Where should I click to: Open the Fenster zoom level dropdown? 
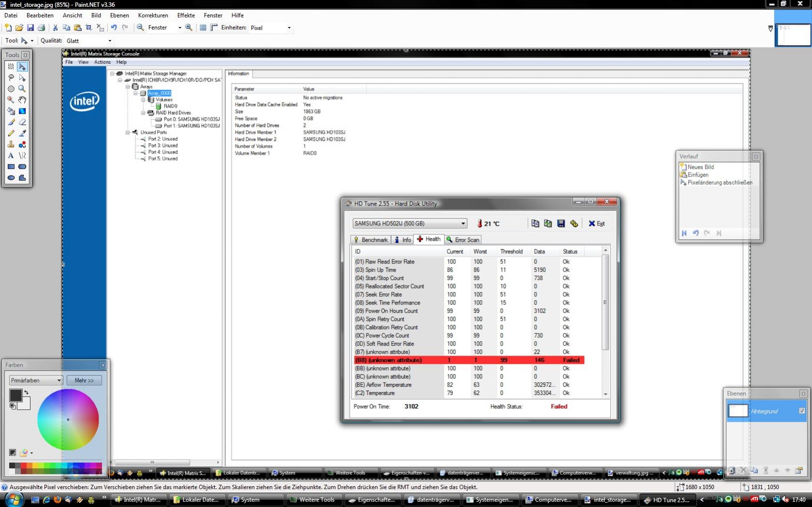coord(180,28)
